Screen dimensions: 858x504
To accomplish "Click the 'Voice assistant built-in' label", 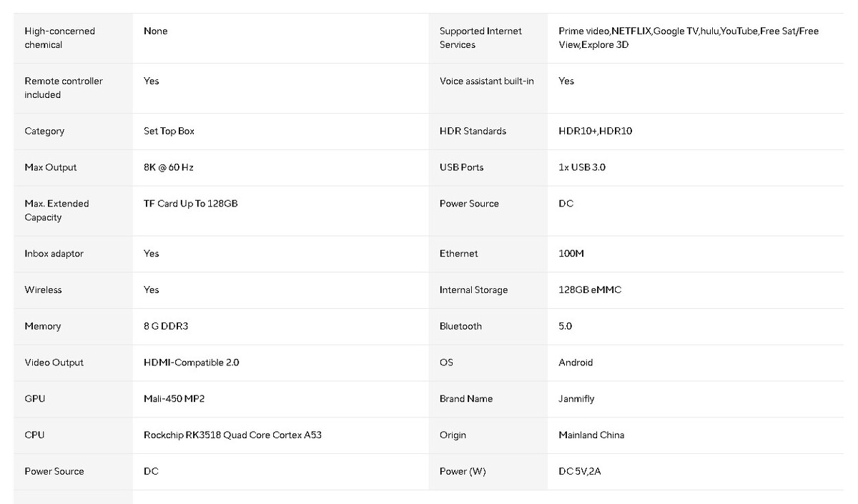I will (x=486, y=81).
